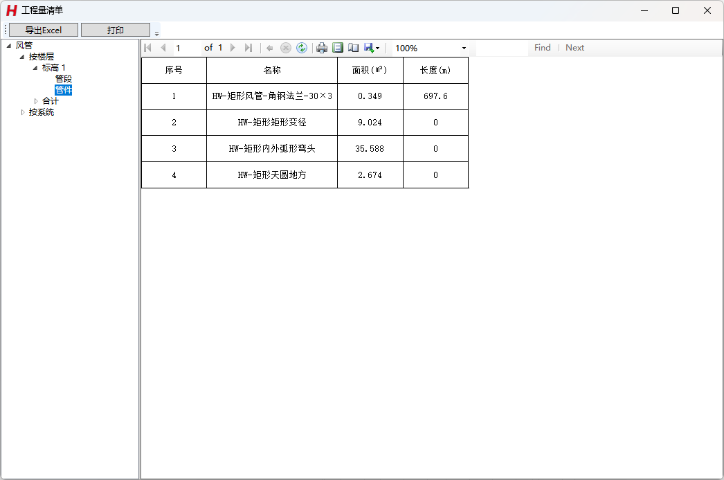Select the 管件 tree item
This screenshot has height=480, width=724.
point(63,90)
